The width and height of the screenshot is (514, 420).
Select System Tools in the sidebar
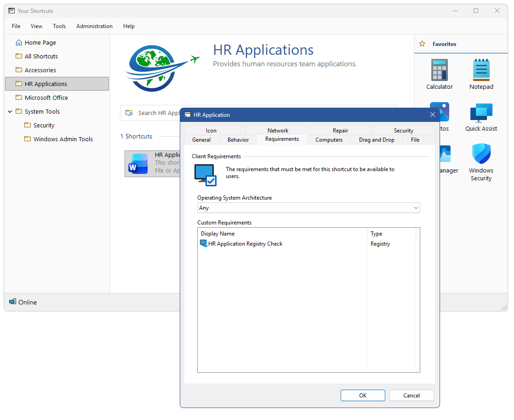(x=42, y=112)
